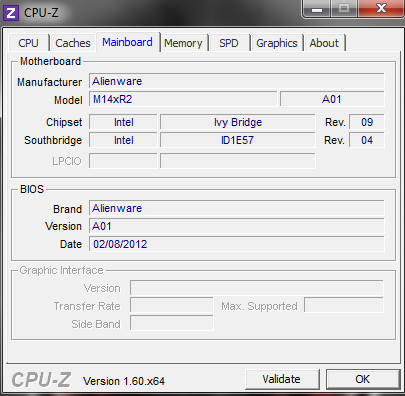This screenshot has height=396, width=405.
Task: Click the Model field showing M14xR2
Action: click(x=183, y=99)
